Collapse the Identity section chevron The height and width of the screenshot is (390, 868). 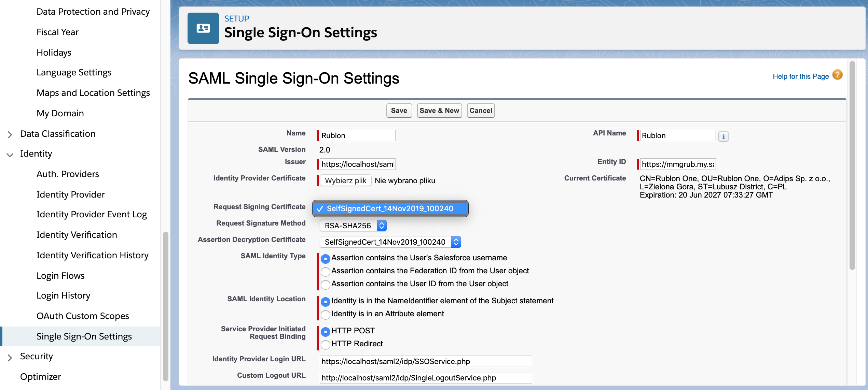click(x=10, y=155)
